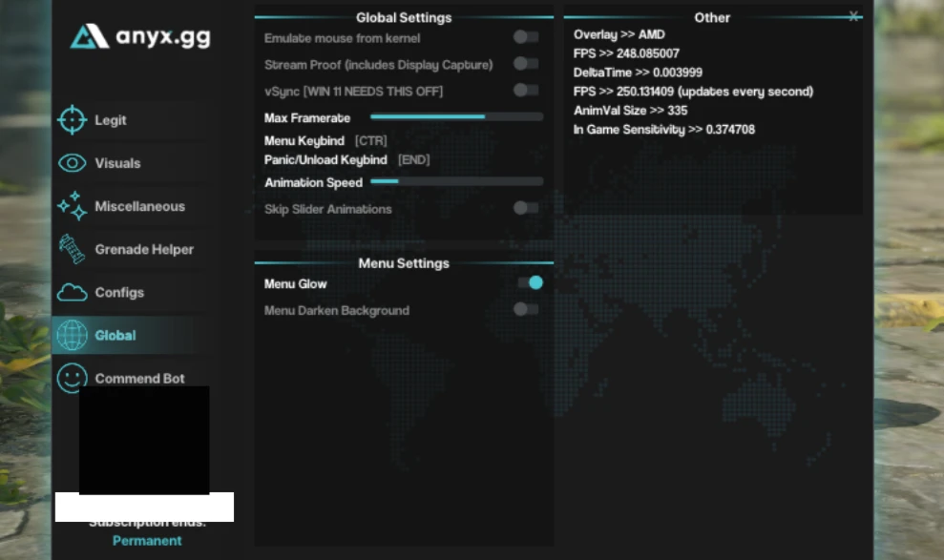944x560 pixels.
Task: Click the Animation Speed label
Action: coord(313,182)
